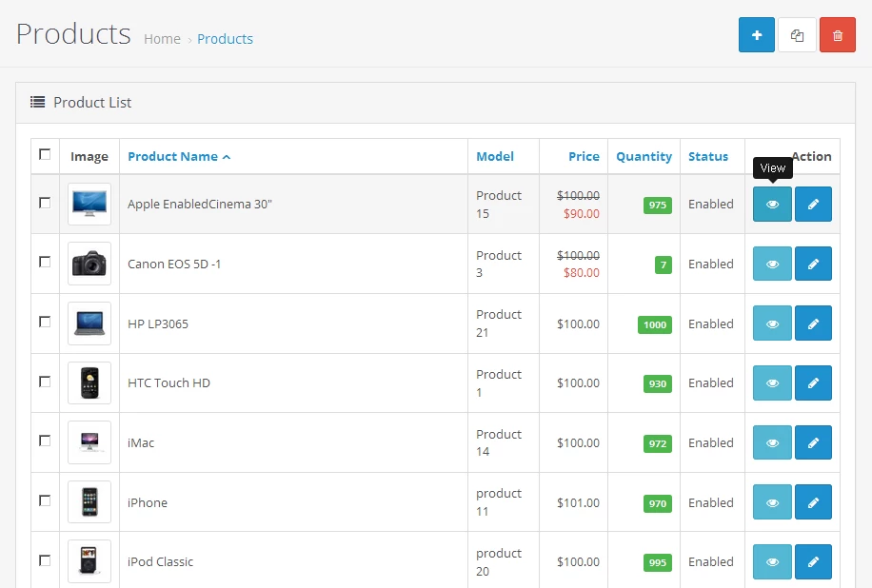Click the HTC phone product thumbnail
The image size is (872, 588).
[x=89, y=382]
